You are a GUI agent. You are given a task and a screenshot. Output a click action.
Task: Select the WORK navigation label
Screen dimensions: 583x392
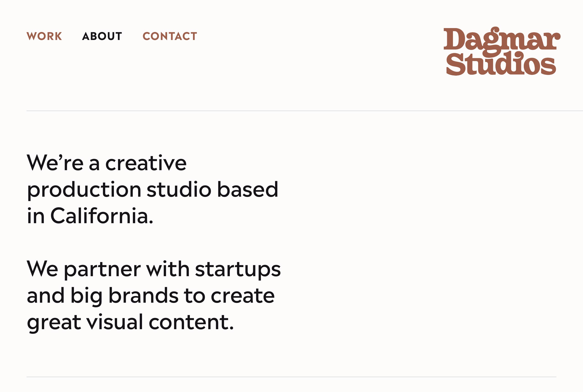point(45,37)
